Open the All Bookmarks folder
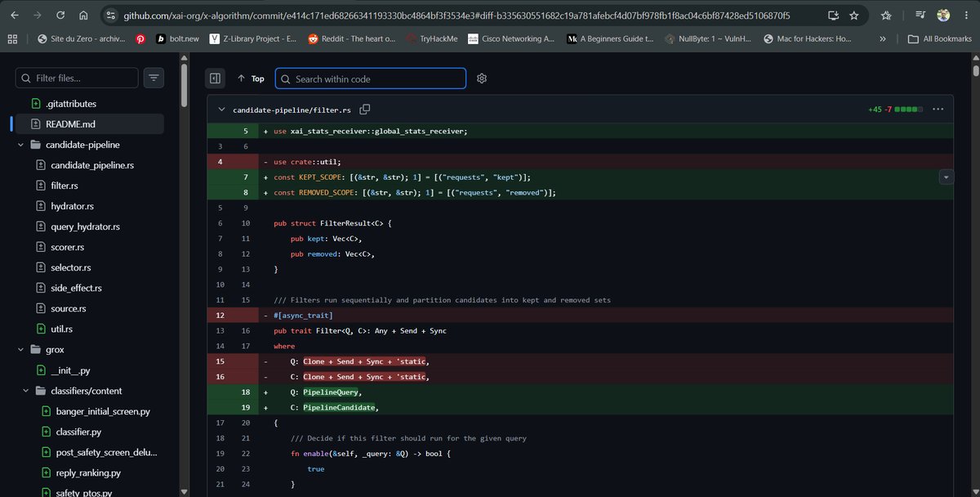Screen dimensions: 980x497 (x=940, y=38)
